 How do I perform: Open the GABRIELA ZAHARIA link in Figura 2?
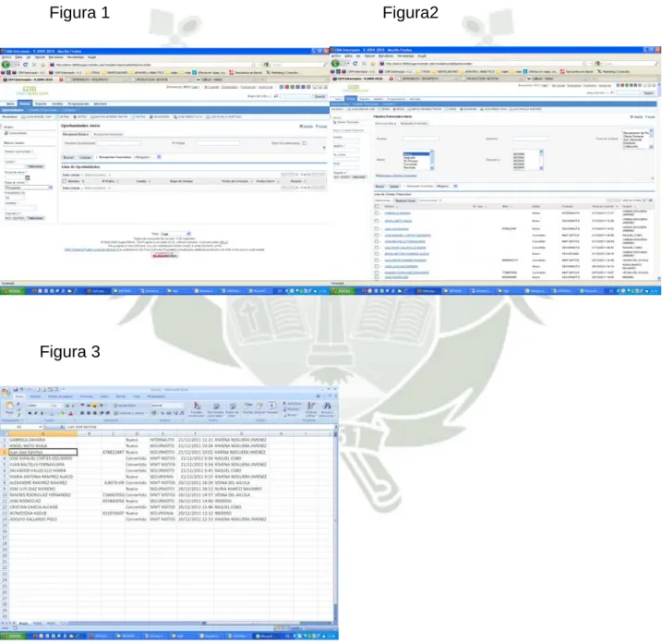pyautogui.click(x=397, y=213)
